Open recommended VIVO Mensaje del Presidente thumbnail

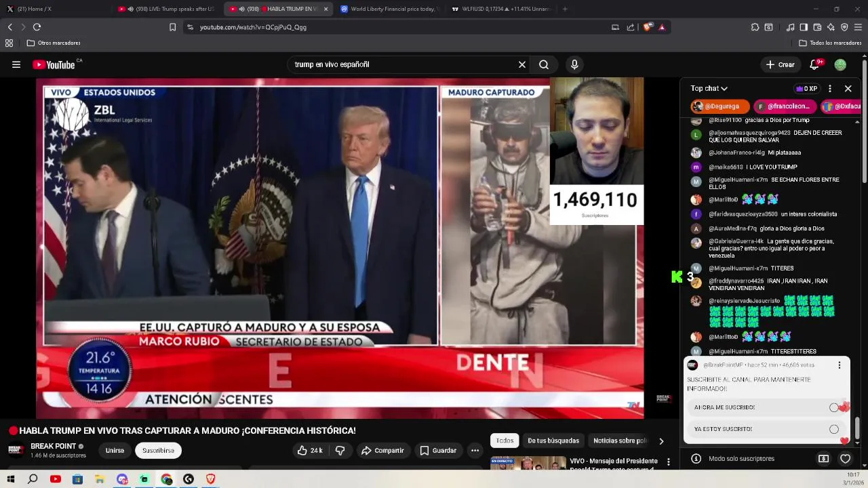click(528, 464)
